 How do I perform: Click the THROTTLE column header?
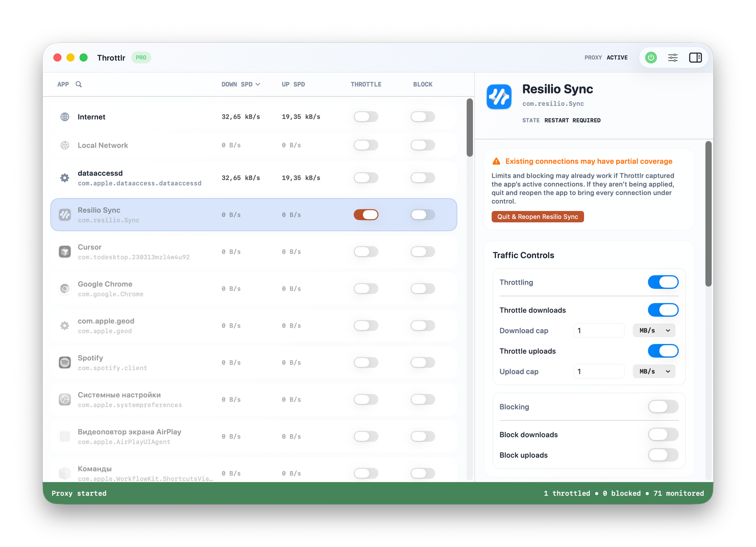tap(366, 84)
